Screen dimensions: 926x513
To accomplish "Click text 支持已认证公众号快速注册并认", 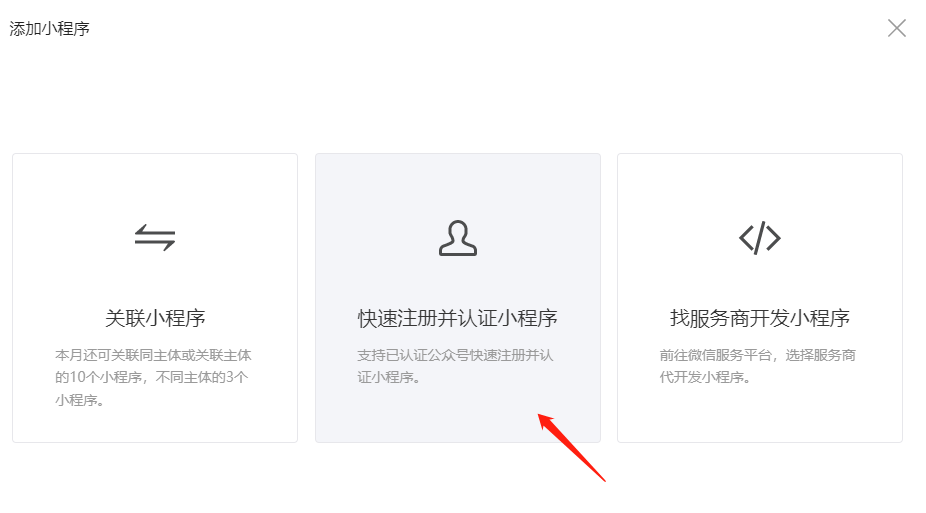I will click(x=455, y=355).
